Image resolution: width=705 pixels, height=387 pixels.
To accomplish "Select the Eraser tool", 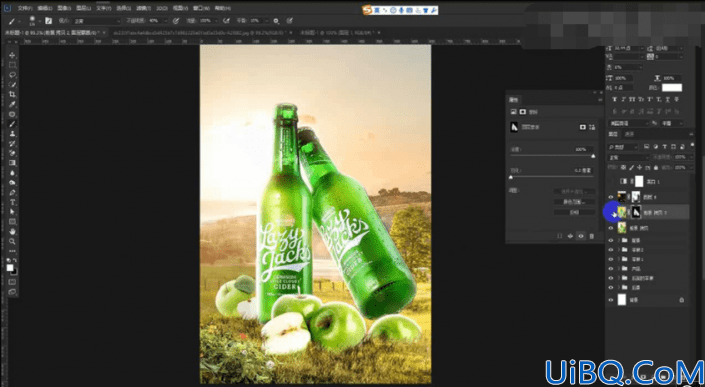I will 13,153.
